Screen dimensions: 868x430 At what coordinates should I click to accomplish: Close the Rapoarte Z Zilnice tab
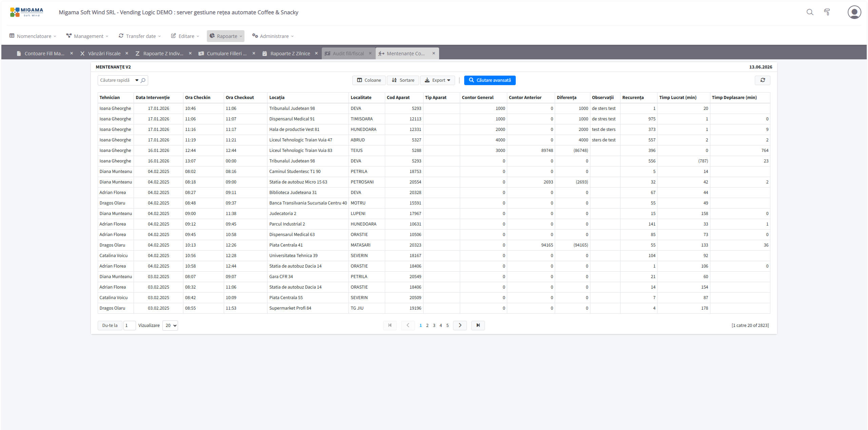[x=316, y=53]
